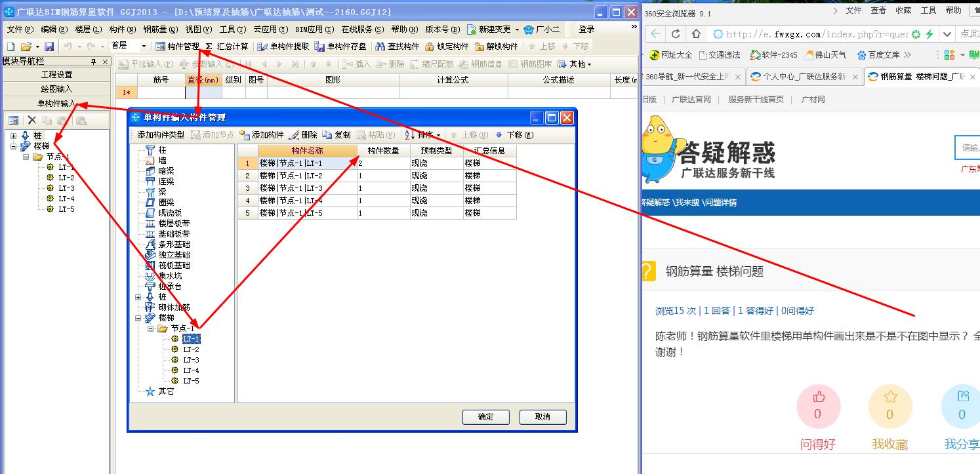The image size is (980, 474).
Task: Open the 在线服务(S) menu
Action: point(361,30)
